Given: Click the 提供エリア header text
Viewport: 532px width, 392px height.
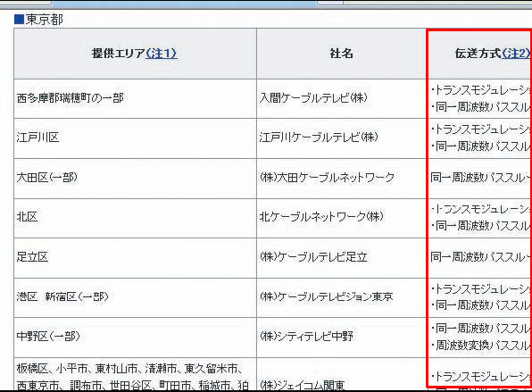Looking at the screenshot, I should click(x=119, y=54).
